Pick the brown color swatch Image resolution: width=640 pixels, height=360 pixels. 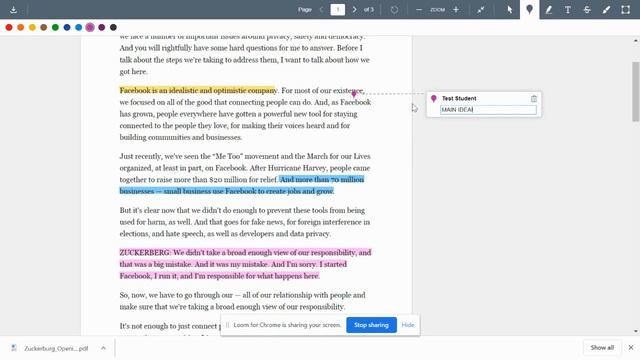pyautogui.click(x=44, y=27)
